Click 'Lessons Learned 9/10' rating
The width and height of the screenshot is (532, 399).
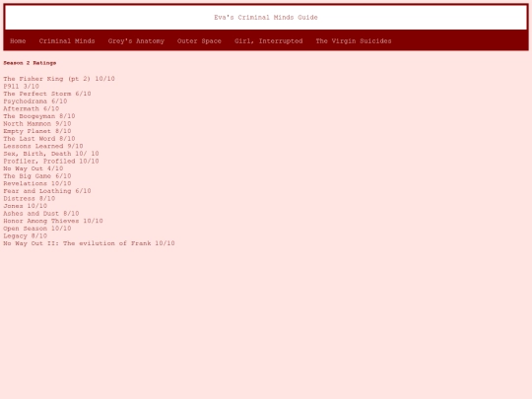(43, 146)
